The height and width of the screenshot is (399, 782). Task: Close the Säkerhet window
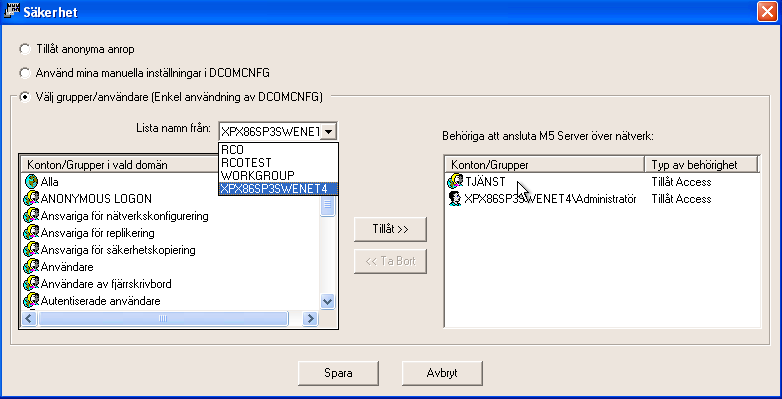click(767, 11)
